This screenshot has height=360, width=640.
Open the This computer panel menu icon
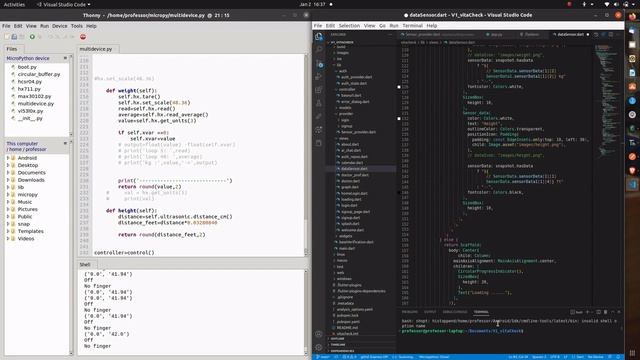click(x=65, y=144)
